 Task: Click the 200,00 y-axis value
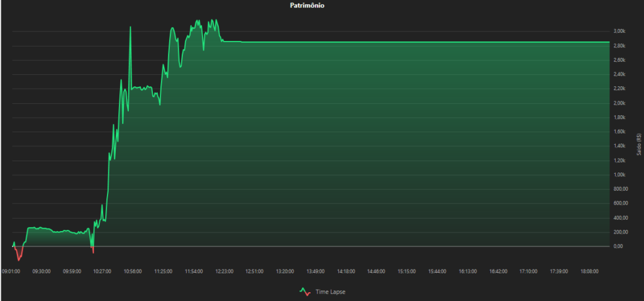pos(619,232)
